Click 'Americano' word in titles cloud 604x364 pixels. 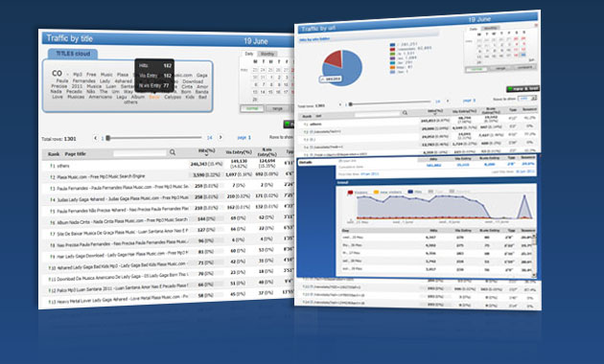tap(100, 97)
